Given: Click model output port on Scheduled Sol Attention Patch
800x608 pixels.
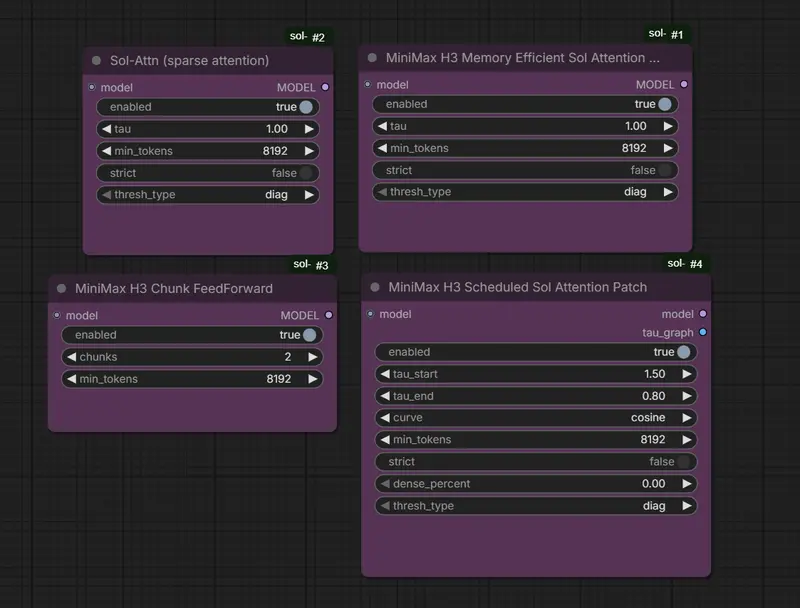Looking at the screenshot, I should point(703,314).
